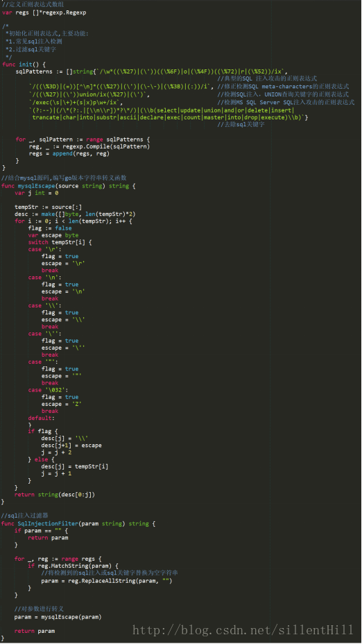Click the line "case '\032':"
This screenshot has height=644, width=362.
tap(48, 390)
